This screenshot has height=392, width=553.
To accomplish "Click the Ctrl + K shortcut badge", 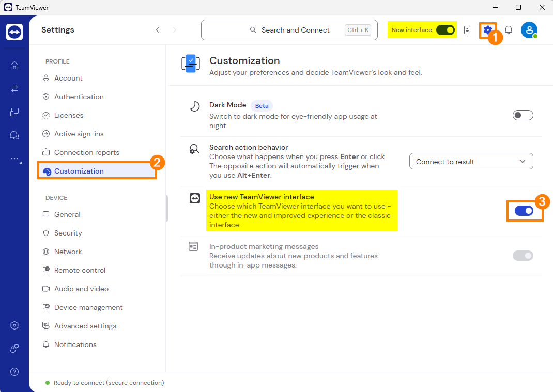I will point(358,30).
